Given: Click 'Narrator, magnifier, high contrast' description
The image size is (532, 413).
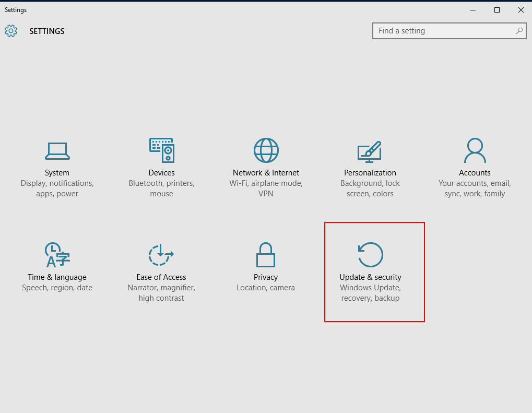Looking at the screenshot, I should (161, 293).
